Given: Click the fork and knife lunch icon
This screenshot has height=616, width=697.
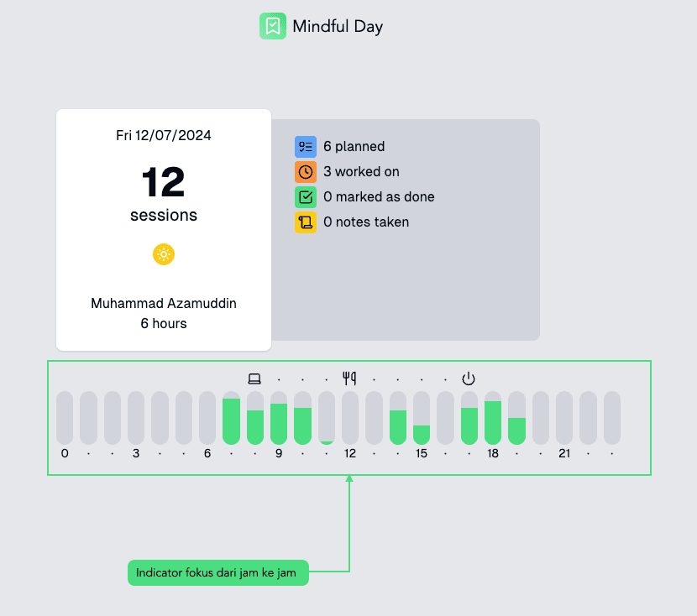Looking at the screenshot, I should (x=349, y=378).
